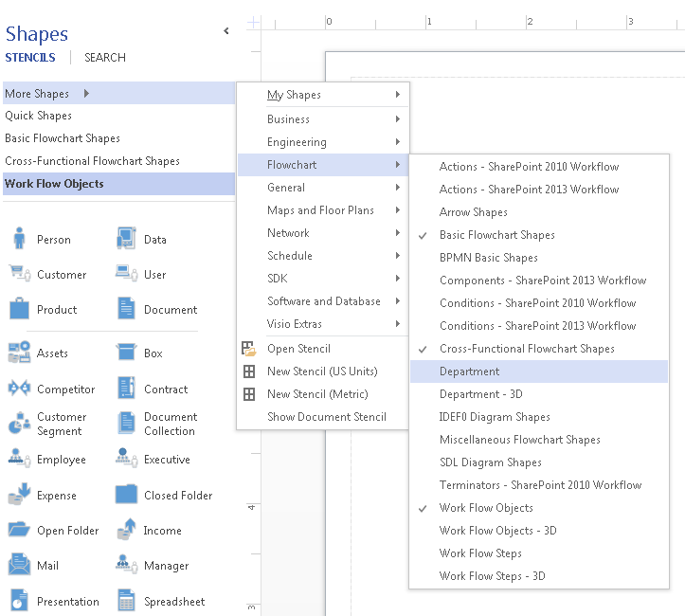Viewport: 685px width, 616px height.
Task: Switch to the SEARCH tab
Action: (104, 58)
